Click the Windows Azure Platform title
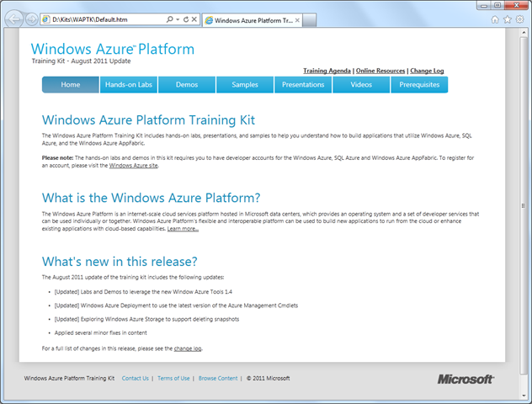 click(113, 49)
